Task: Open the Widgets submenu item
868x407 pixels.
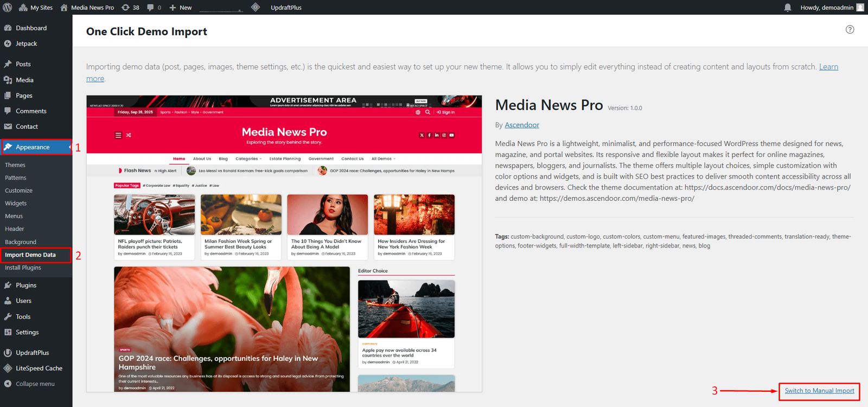Action: [16, 203]
